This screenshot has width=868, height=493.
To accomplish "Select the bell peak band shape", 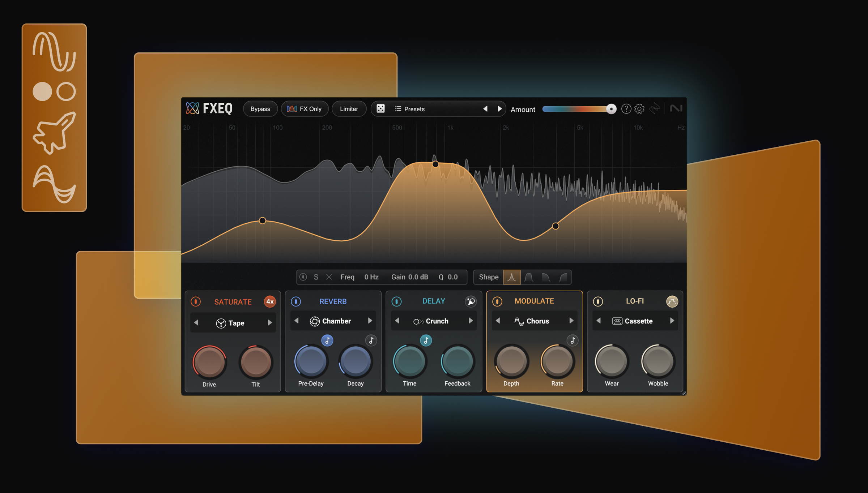I will pos(512,277).
